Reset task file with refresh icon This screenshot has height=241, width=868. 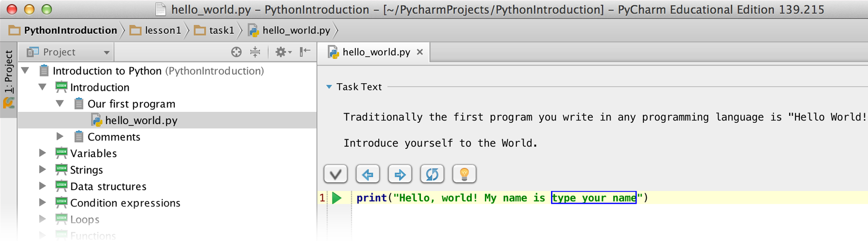(x=432, y=174)
